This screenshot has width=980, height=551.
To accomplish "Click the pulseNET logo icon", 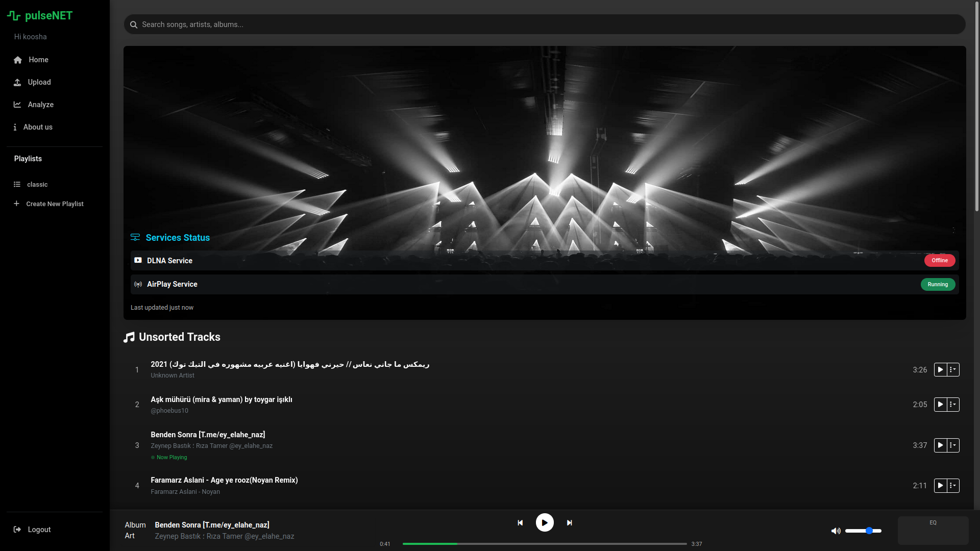I will tap(13, 15).
